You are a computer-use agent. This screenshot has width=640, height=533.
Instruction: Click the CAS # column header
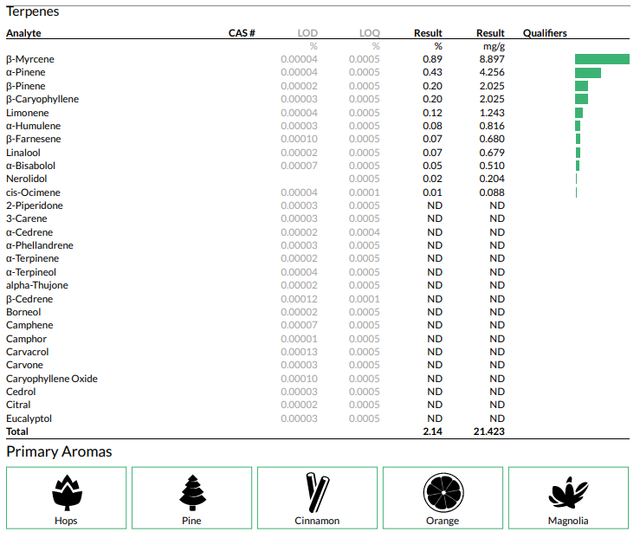pyautogui.click(x=242, y=33)
